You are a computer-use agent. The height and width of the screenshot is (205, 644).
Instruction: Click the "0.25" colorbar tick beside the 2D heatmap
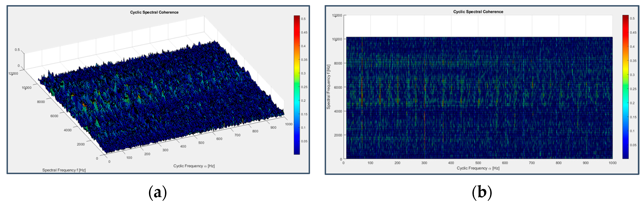tap(633, 89)
